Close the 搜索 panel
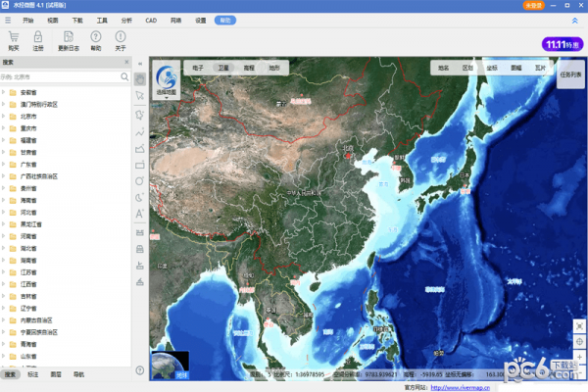 [126, 62]
